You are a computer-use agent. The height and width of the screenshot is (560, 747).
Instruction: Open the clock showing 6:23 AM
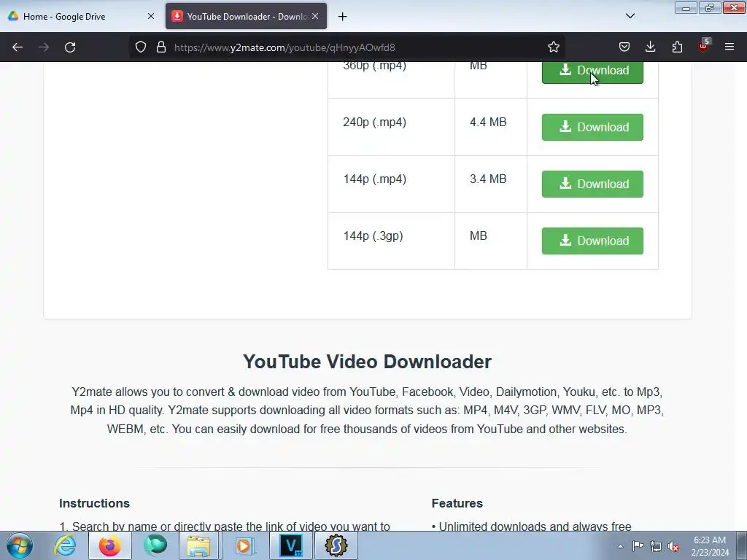pos(710,546)
